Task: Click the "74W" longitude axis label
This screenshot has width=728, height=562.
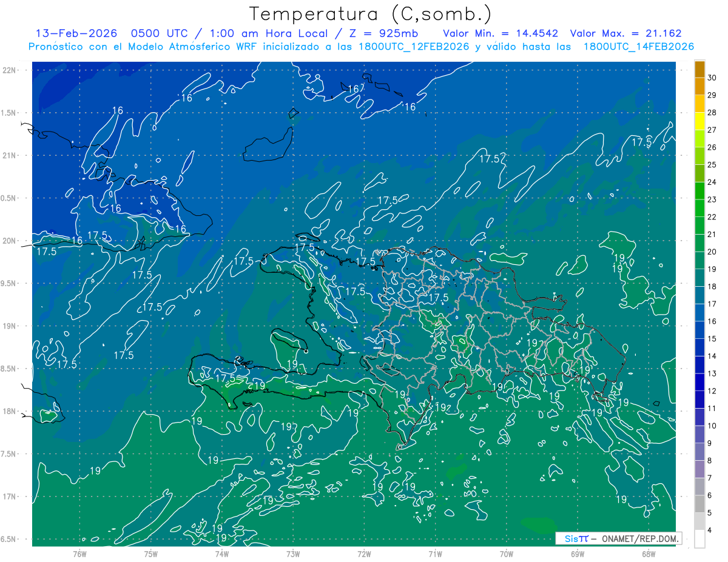Action: pos(221,554)
